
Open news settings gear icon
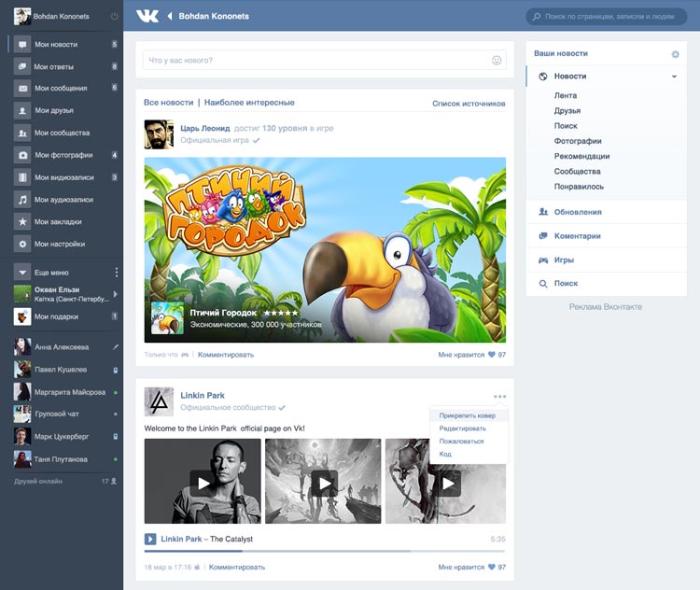[x=676, y=54]
